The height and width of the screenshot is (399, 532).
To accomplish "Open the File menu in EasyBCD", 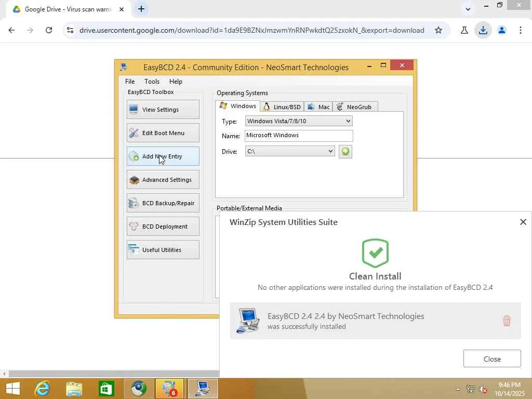I will coord(129,82).
